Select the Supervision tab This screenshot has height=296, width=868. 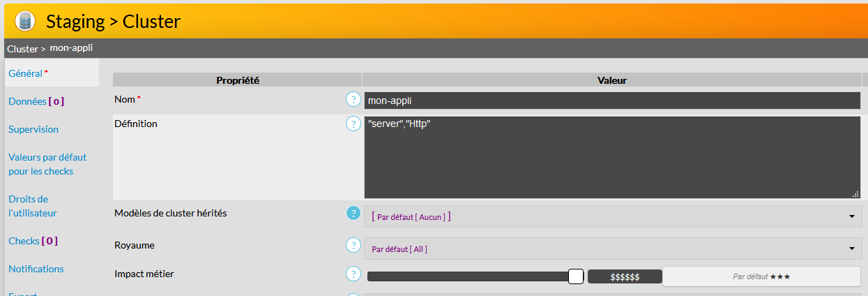[33, 129]
